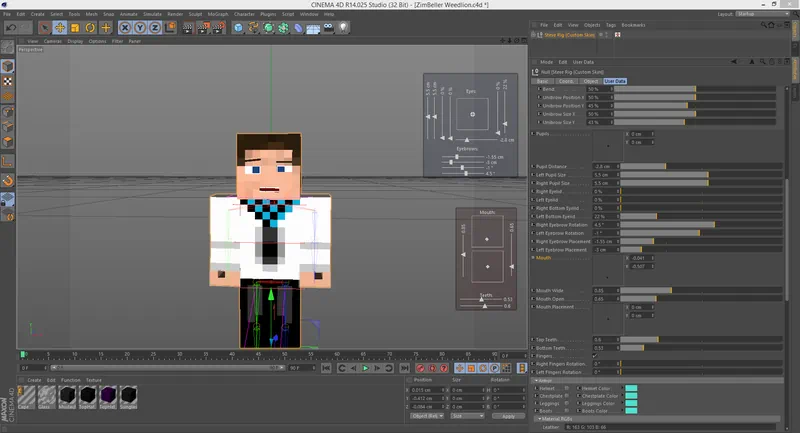Add a Cube primitive from the toolbar
The width and height of the screenshot is (800, 433).
tap(238, 28)
